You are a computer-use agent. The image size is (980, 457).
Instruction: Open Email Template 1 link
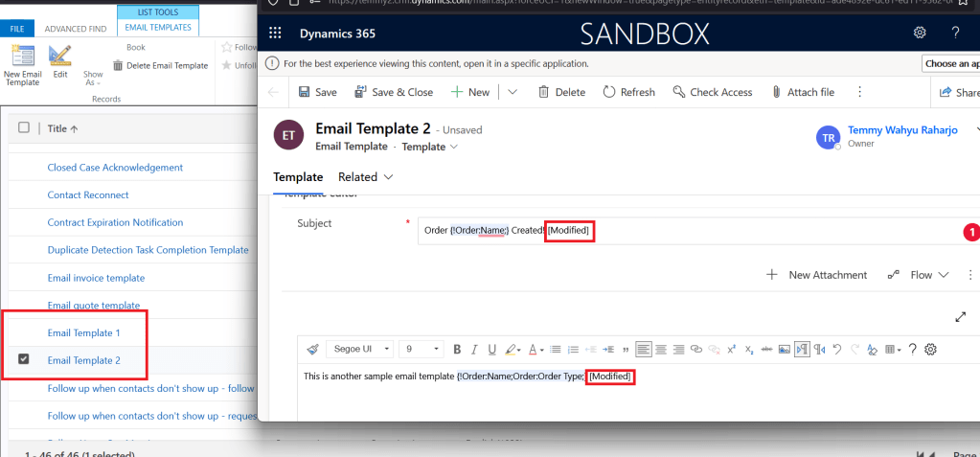click(83, 333)
